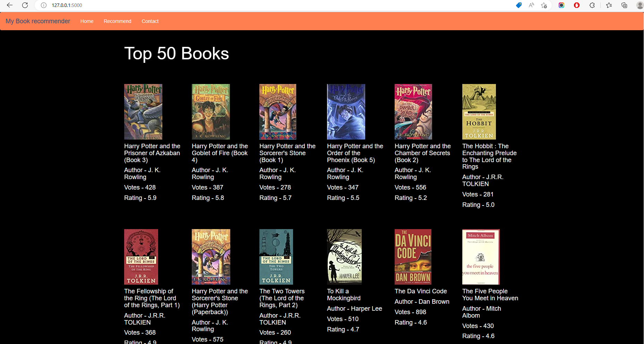Click the My Book recommender brand link

37,21
